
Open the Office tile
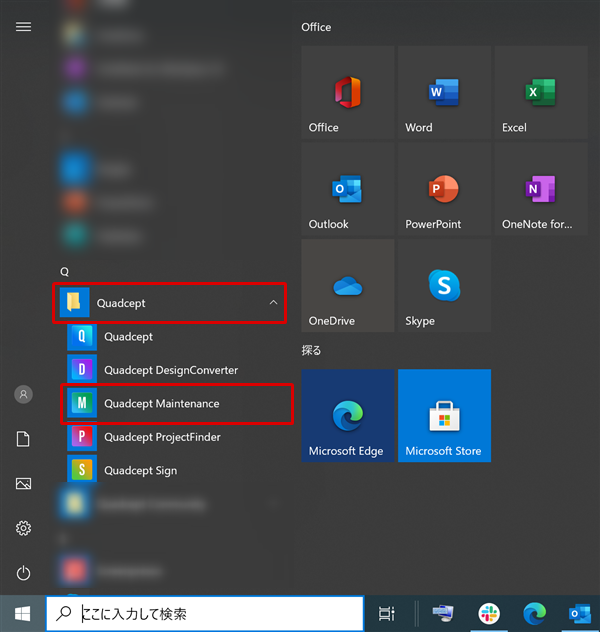(x=347, y=92)
